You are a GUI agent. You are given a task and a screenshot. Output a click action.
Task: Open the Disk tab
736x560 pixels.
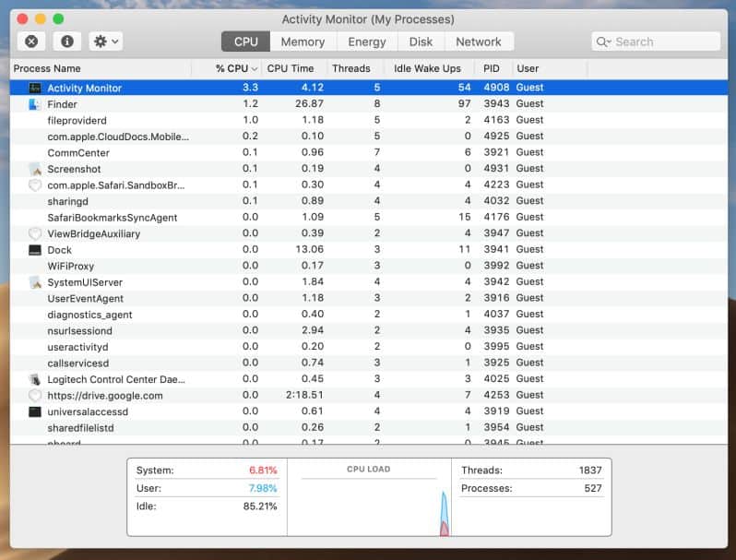pos(421,42)
